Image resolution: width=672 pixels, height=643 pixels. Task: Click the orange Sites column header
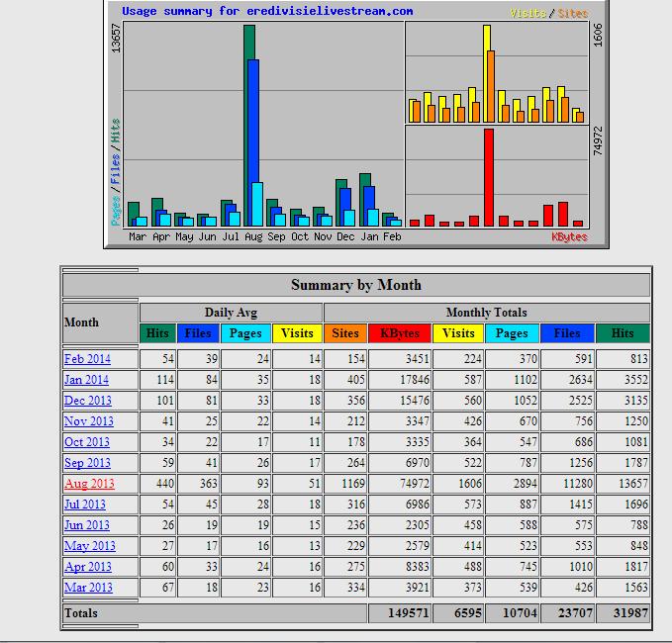(x=345, y=333)
